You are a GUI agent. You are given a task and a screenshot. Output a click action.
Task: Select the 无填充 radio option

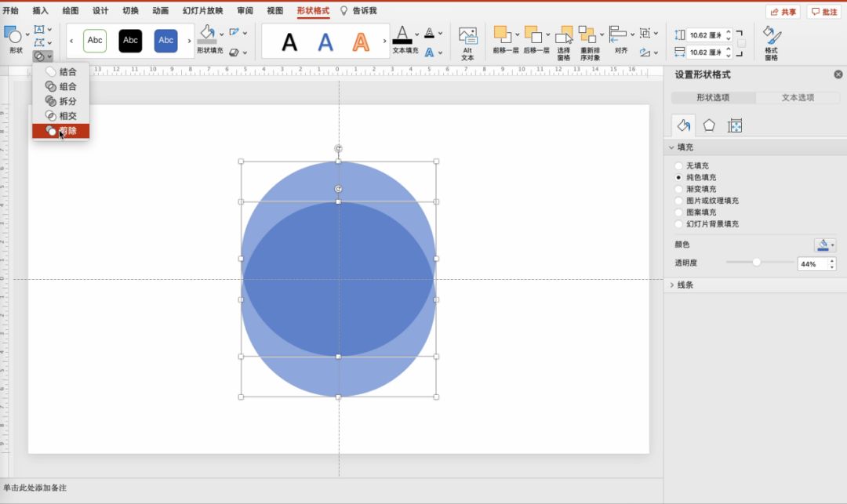click(x=679, y=166)
